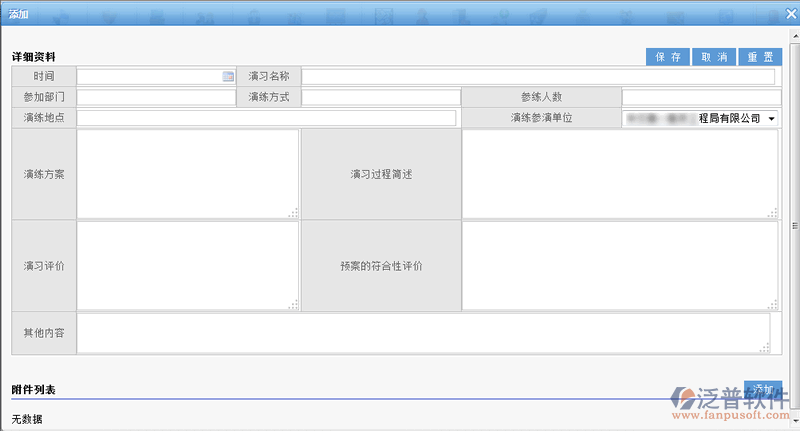Click inside the 其他内容 text area
The width and height of the screenshot is (800, 431).
(x=423, y=333)
